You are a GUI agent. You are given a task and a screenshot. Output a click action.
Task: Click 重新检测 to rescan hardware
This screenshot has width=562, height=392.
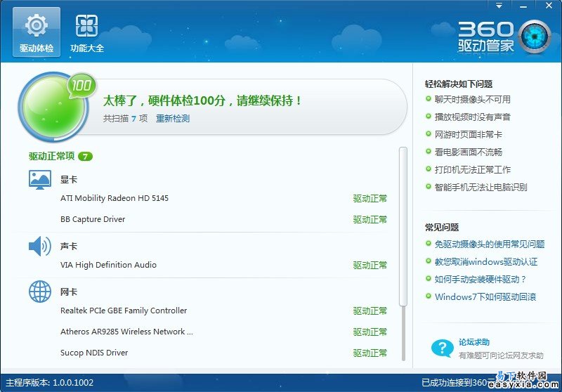coord(173,119)
